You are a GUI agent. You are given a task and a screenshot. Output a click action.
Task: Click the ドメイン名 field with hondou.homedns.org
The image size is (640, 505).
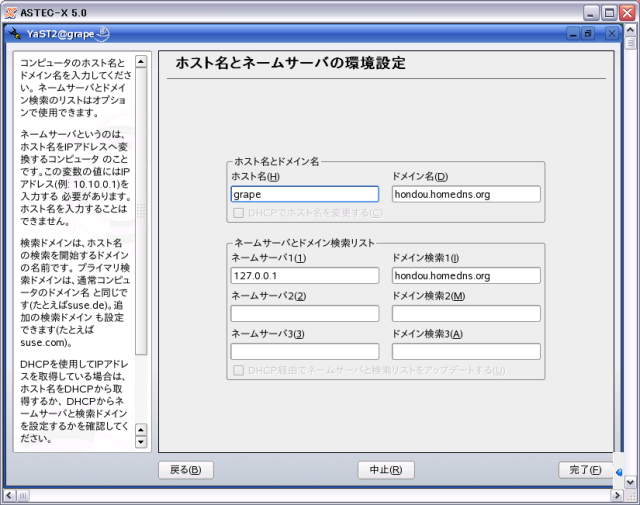click(465, 194)
